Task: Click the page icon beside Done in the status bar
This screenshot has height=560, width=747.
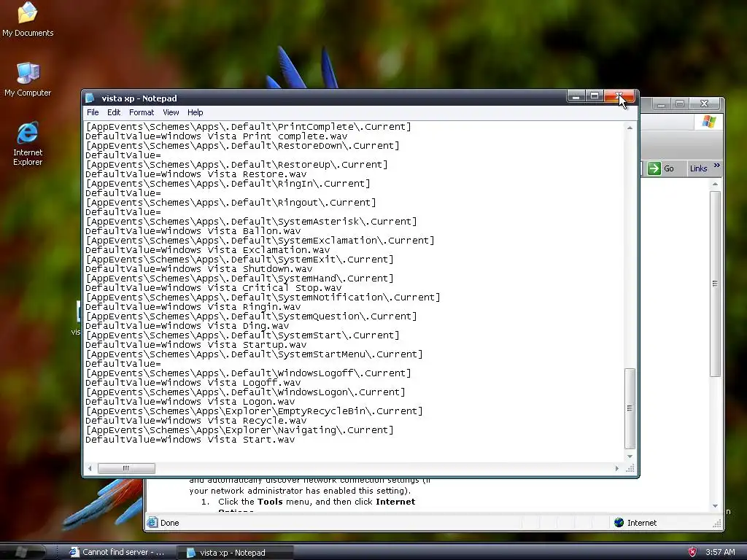Action: pos(152,522)
